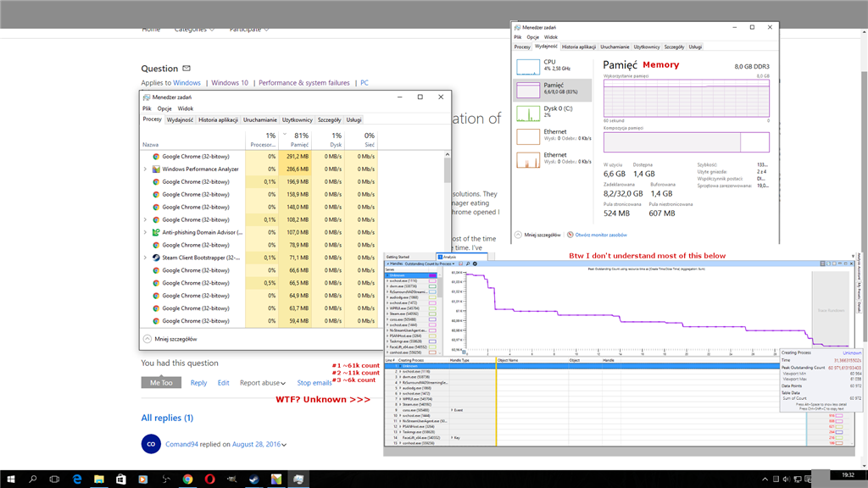Screen dimensions: 868x488
Task: Expand svchost.exe (1116) in the series list
Action: point(387,281)
